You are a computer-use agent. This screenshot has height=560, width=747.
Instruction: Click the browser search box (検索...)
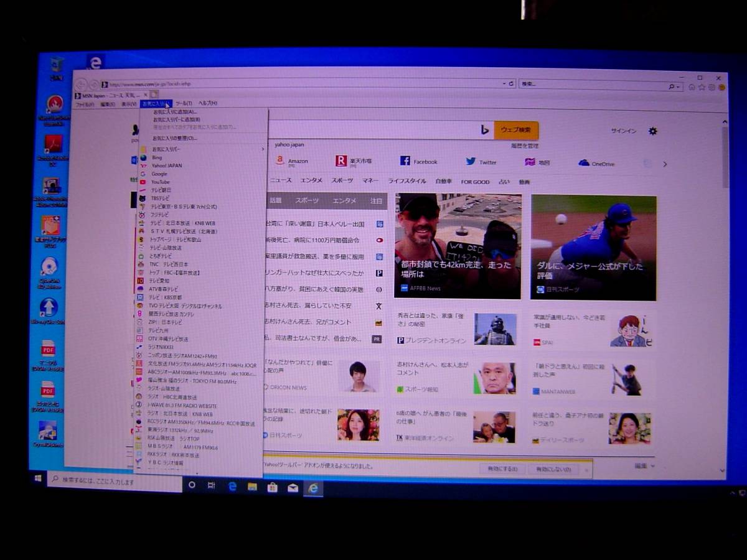593,83
